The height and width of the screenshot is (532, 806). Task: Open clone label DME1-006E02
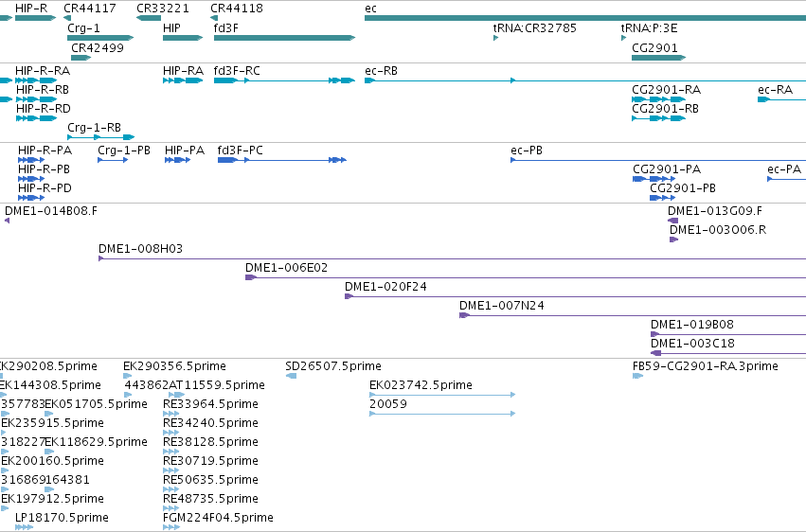(286, 268)
